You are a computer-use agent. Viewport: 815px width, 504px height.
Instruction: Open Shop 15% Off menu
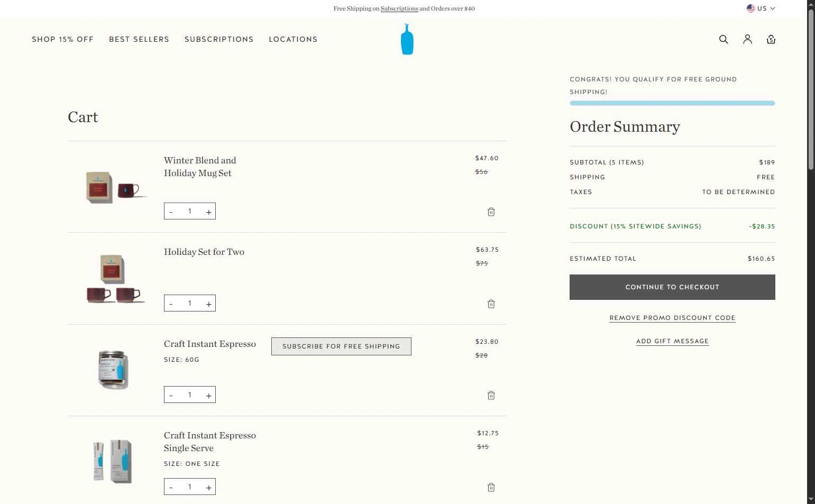coord(62,39)
